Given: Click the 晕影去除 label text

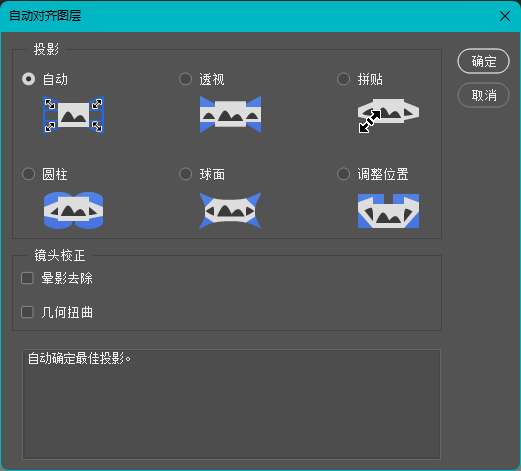Looking at the screenshot, I should [67, 278].
